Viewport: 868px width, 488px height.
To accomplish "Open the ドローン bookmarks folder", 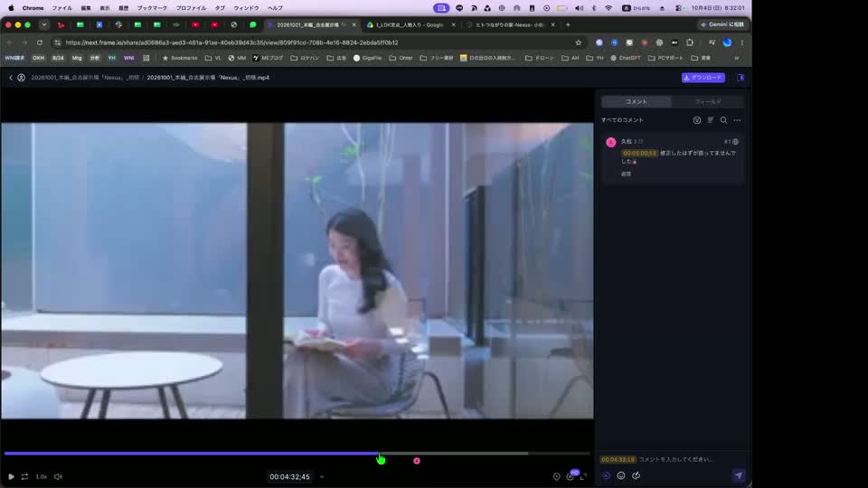I will pos(540,58).
